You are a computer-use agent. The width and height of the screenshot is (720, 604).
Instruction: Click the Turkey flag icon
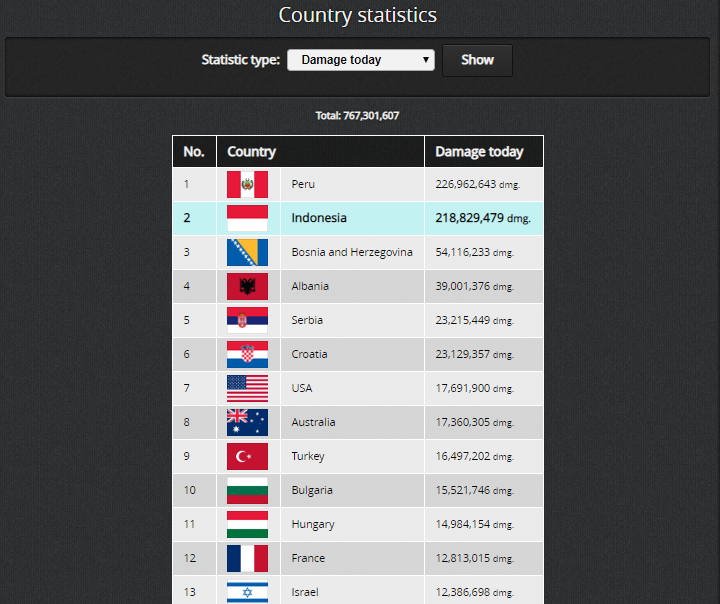[x=247, y=456]
